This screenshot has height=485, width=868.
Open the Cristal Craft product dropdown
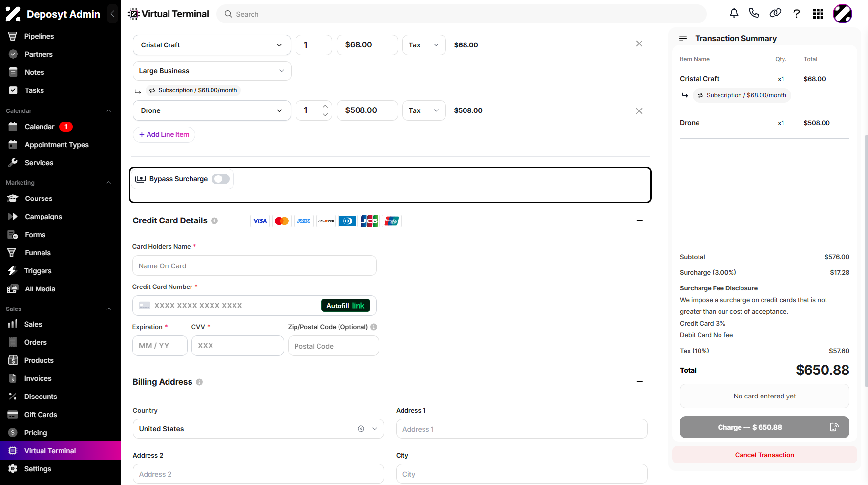pos(212,45)
